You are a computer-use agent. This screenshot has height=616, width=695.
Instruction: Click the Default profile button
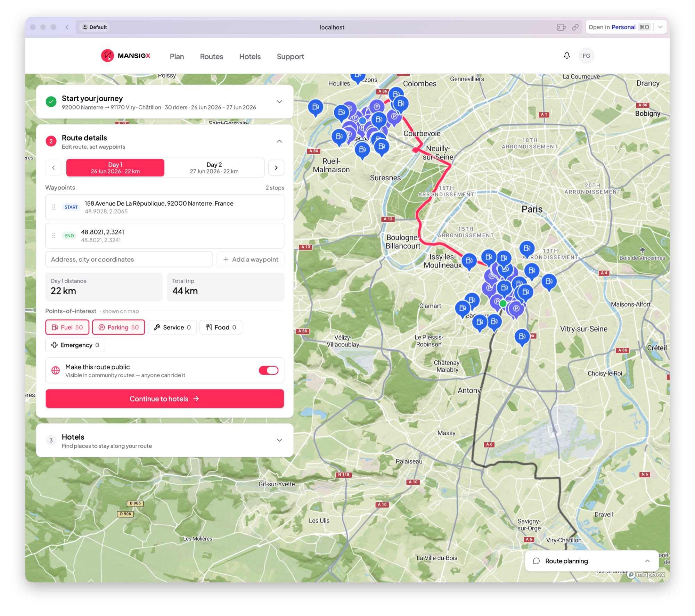(x=95, y=27)
